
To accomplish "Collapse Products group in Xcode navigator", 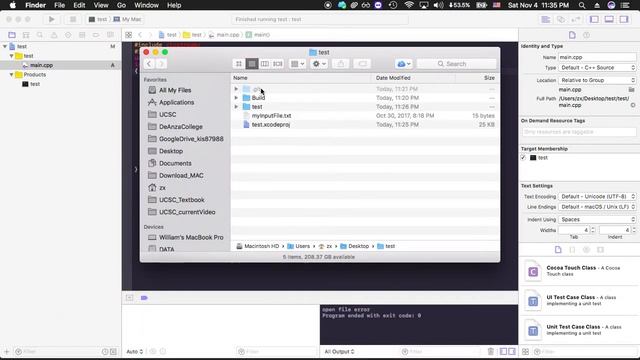I will [11, 75].
